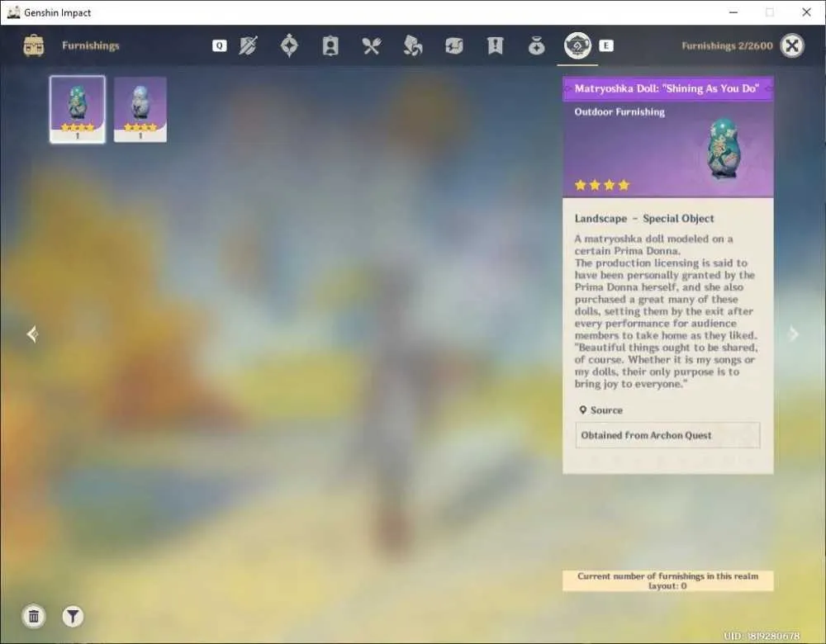Click the Obtained from Archon Quest source
The height and width of the screenshot is (644, 826).
667,435
